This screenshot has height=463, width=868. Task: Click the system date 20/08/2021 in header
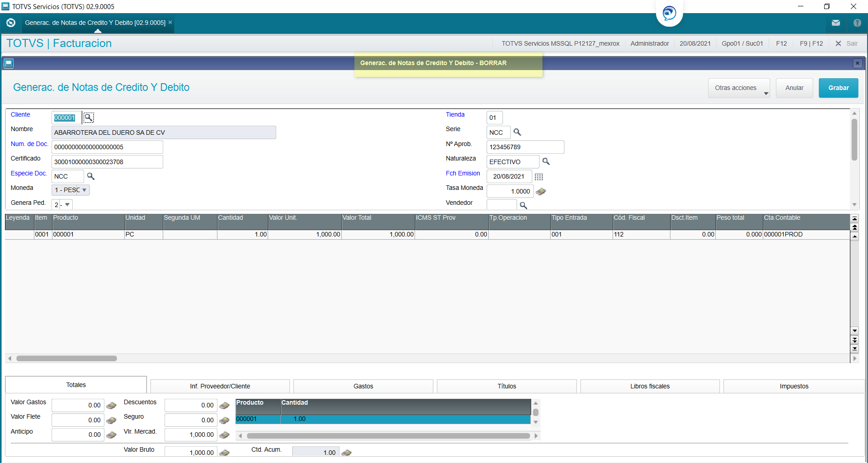coord(695,43)
